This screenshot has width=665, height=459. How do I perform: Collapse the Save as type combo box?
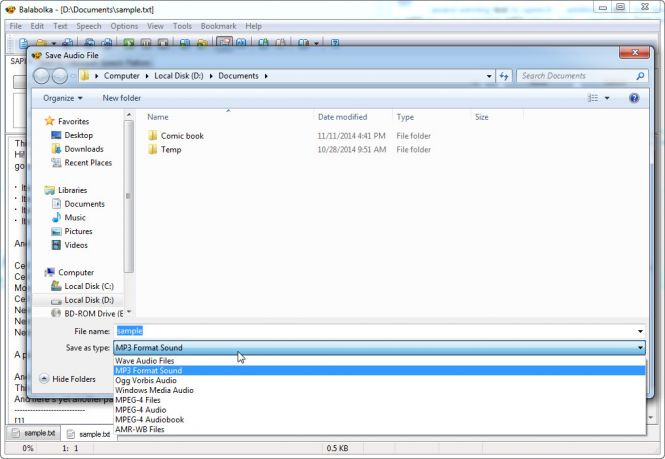[x=640, y=347]
